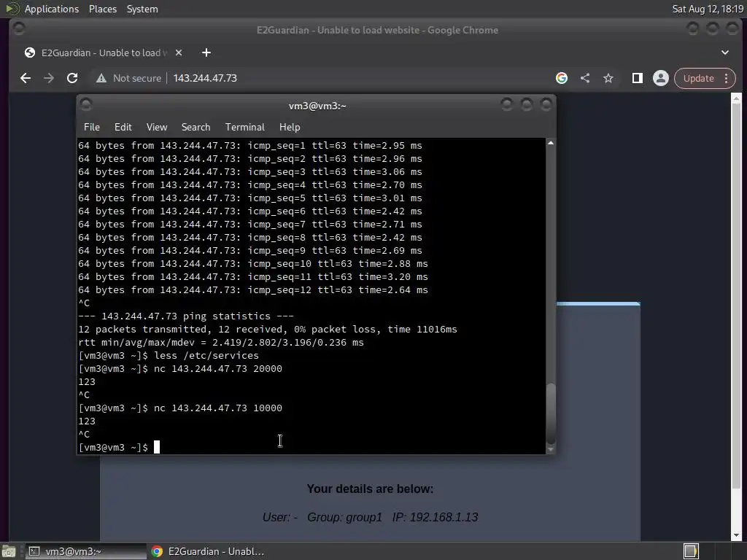Open terminal View menu
The height and width of the screenshot is (560, 747).
[157, 127]
